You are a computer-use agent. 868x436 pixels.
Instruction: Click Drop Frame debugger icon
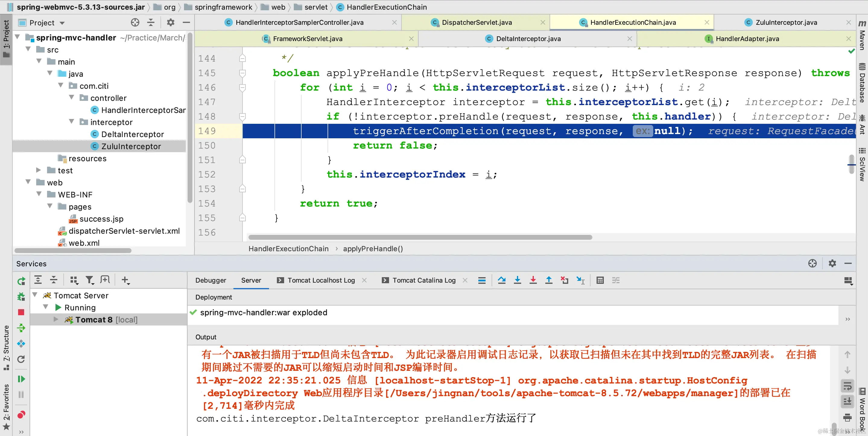(x=564, y=280)
